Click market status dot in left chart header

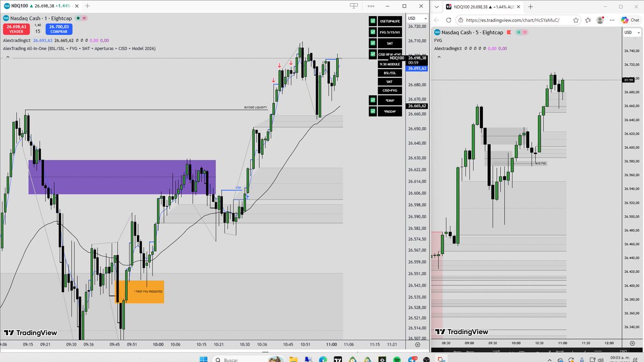click(x=78, y=18)
